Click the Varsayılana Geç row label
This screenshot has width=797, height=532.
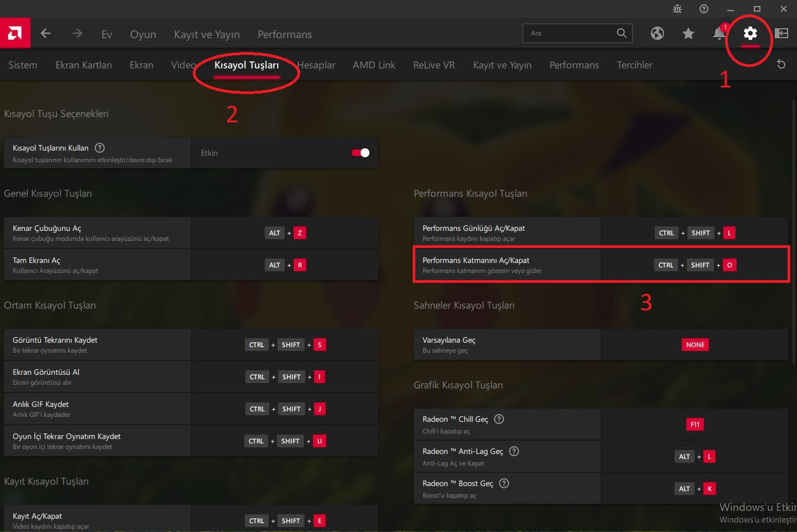[449, 340]
